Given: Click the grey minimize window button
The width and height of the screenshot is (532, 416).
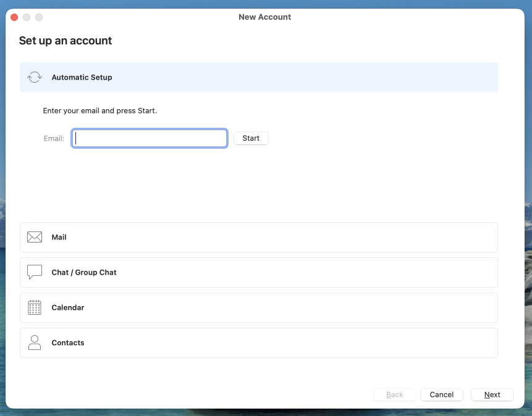Looking at the screenshot, I should click(x=27, y=17).
